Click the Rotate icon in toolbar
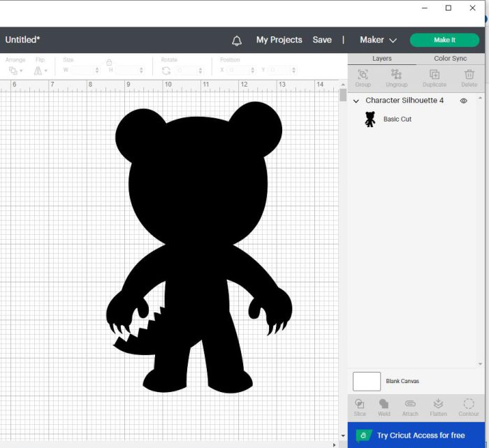This screenshot has height=448, width=489. [x=166, y=71]
